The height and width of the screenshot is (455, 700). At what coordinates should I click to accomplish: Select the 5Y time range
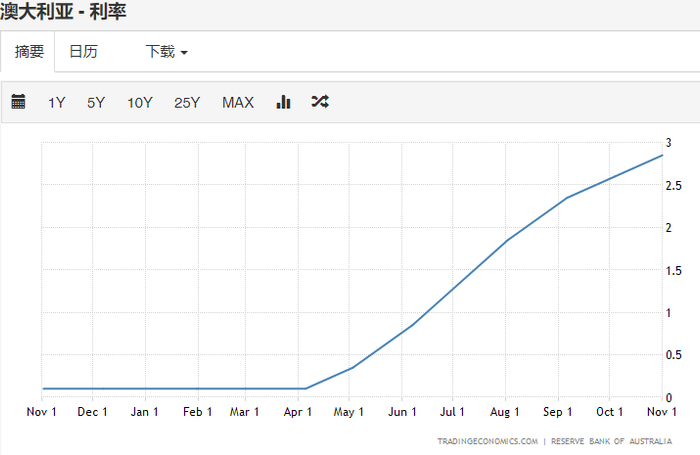(x=96, y=103)
